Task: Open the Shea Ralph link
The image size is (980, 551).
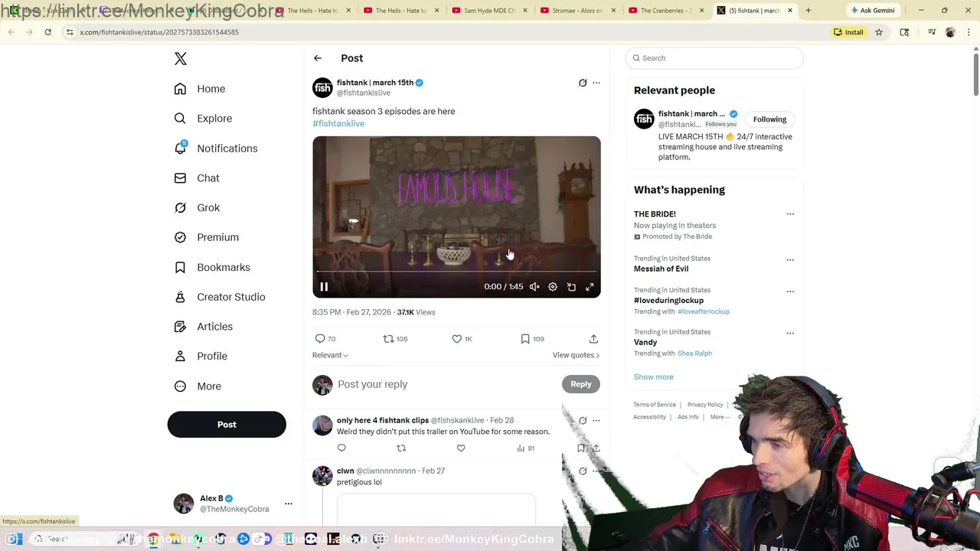Action: click(694, 354)
